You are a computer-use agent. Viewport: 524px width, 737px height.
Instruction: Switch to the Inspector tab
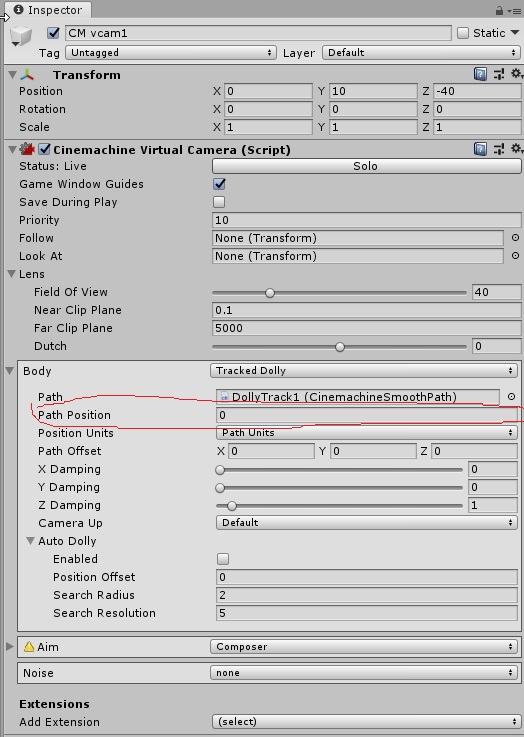47,10
